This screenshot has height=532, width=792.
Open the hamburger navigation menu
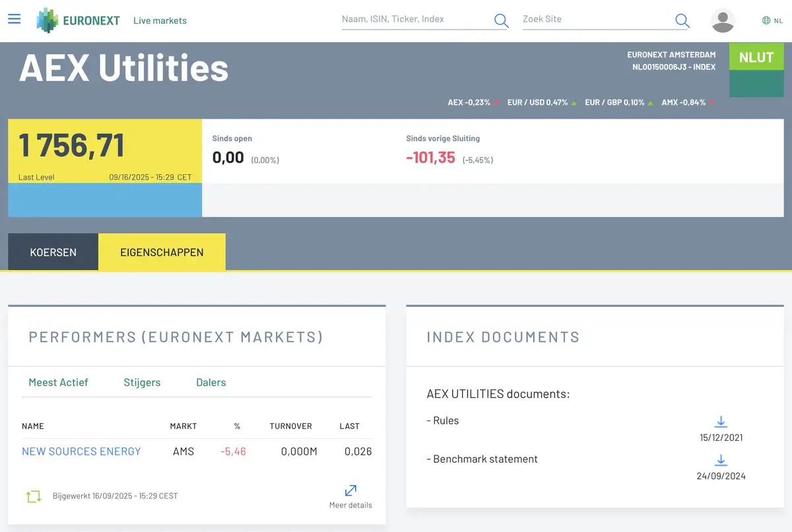15,18
